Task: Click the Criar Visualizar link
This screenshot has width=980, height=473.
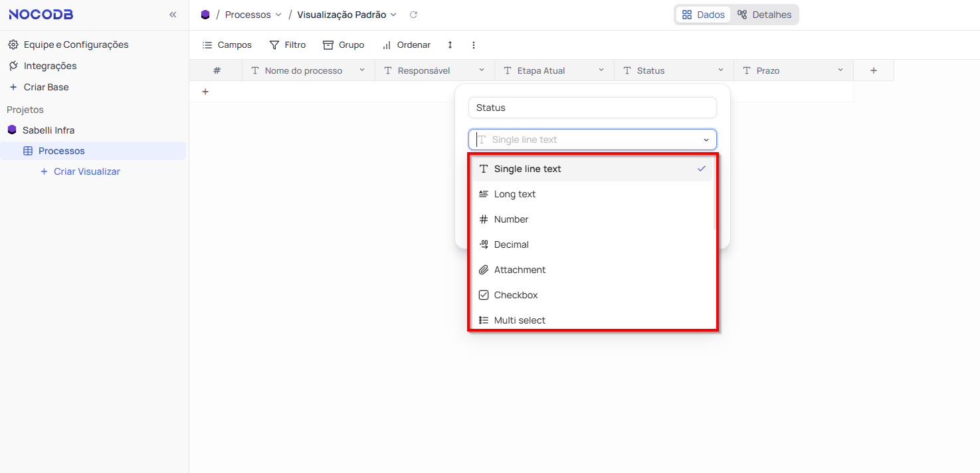Action: click(x=86, y=171)
